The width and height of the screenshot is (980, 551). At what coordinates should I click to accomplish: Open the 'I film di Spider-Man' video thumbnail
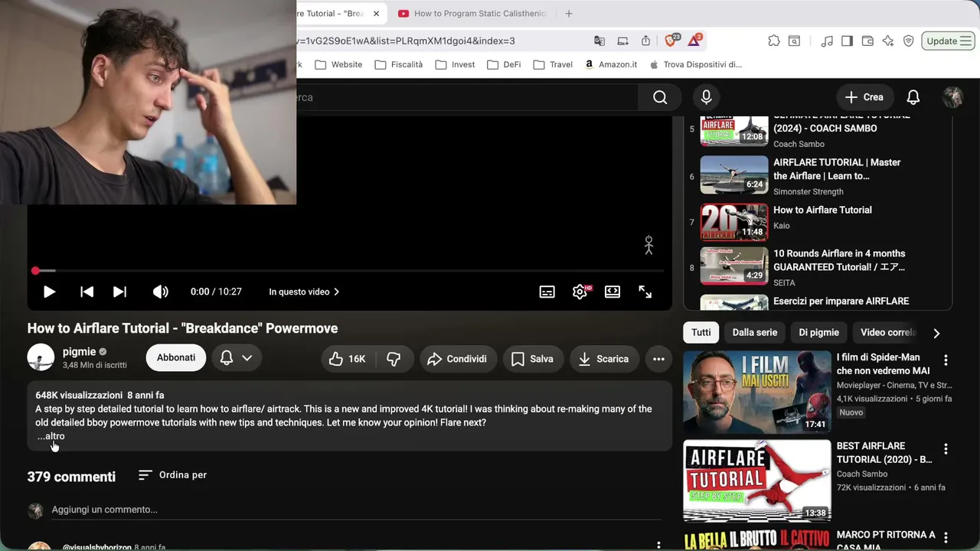pos(756,392)
